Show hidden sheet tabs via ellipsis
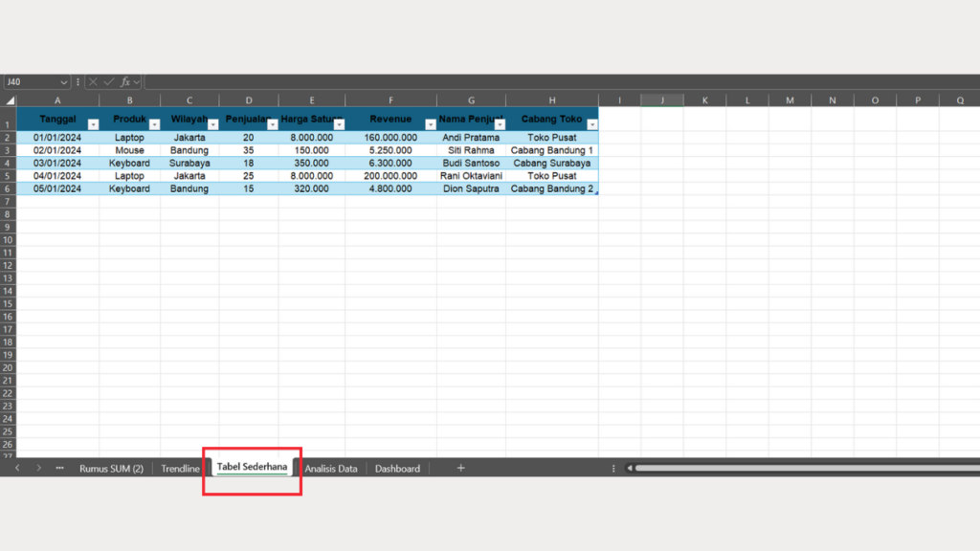This screenshot has width=980, height=551. pyautogui.click(x=60, y=468)
